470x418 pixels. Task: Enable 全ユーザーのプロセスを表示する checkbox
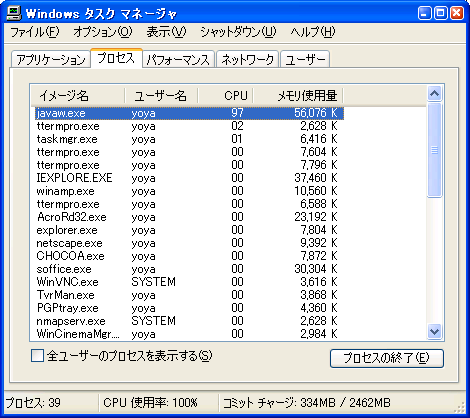pos(37,356)
